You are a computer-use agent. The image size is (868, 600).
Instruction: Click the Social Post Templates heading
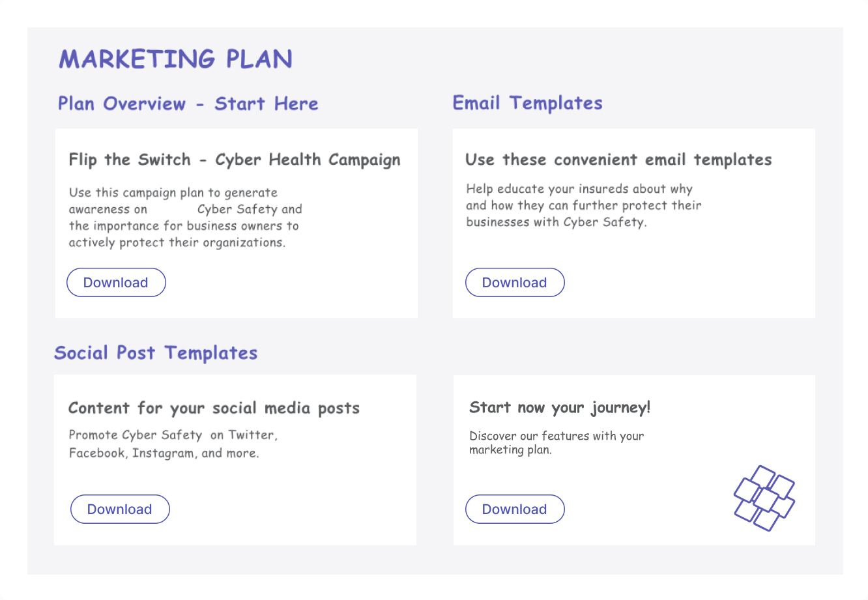pos(156,353)
